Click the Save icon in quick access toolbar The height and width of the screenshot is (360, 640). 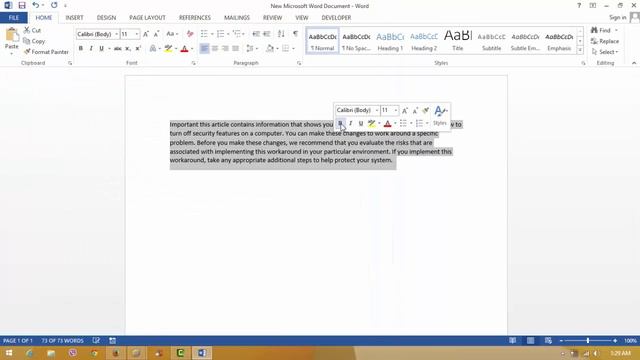[x=22, y=5]
